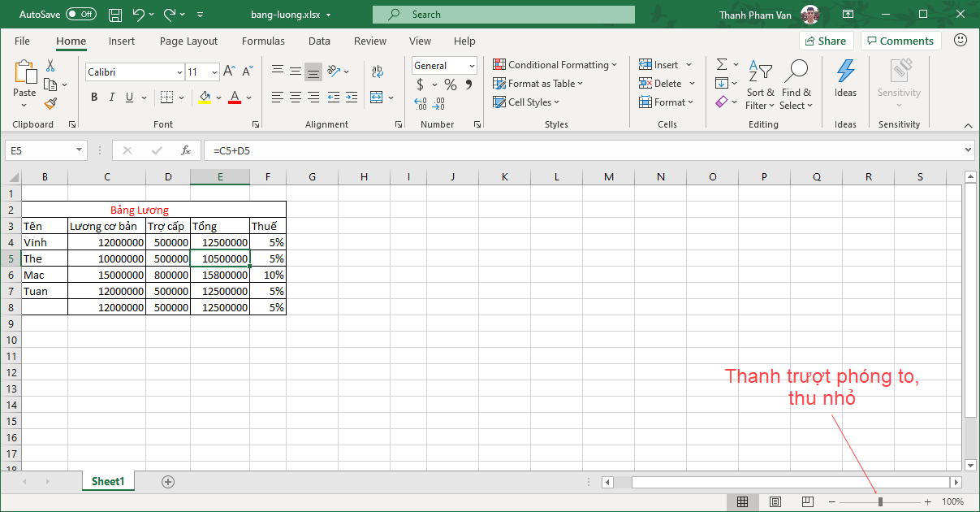Click the AutoSum sigma icon
Image resolution: width=980 pixels, height=512 pixels.
pos(722,64)
